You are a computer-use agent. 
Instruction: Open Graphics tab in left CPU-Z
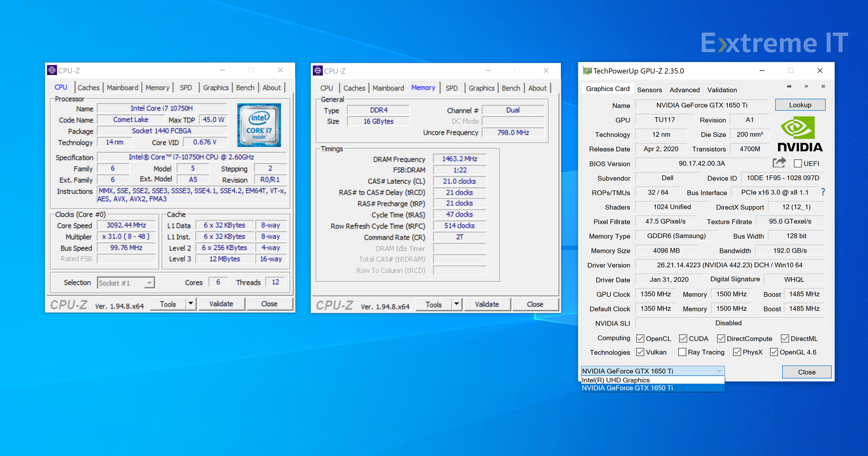pyautogui.click(x=216, y=87)
